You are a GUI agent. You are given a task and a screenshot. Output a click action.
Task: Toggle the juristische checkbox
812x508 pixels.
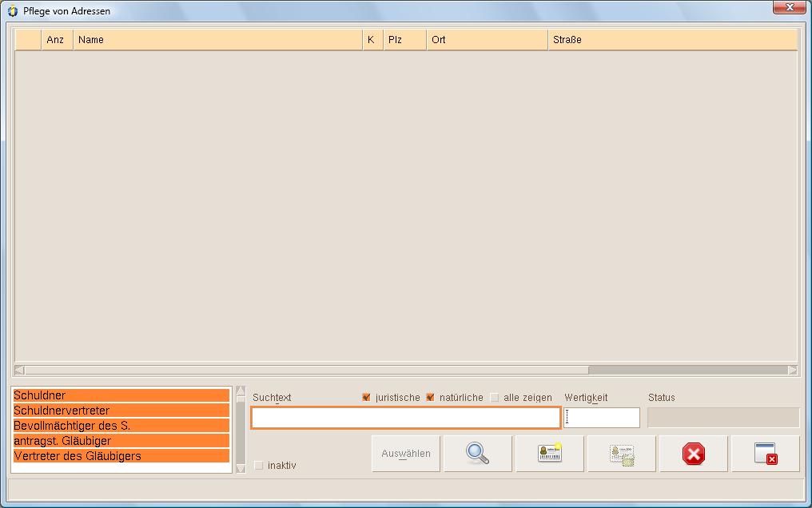point(366,397)
